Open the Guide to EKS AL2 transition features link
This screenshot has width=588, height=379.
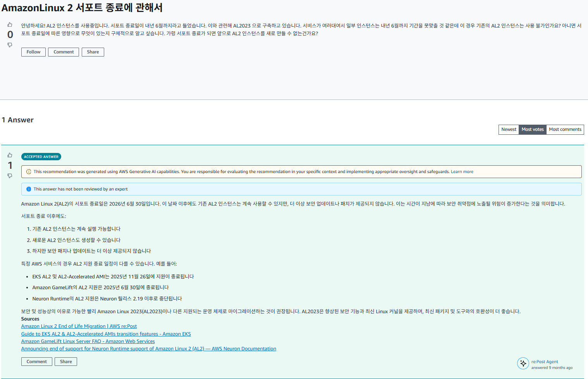106,334
